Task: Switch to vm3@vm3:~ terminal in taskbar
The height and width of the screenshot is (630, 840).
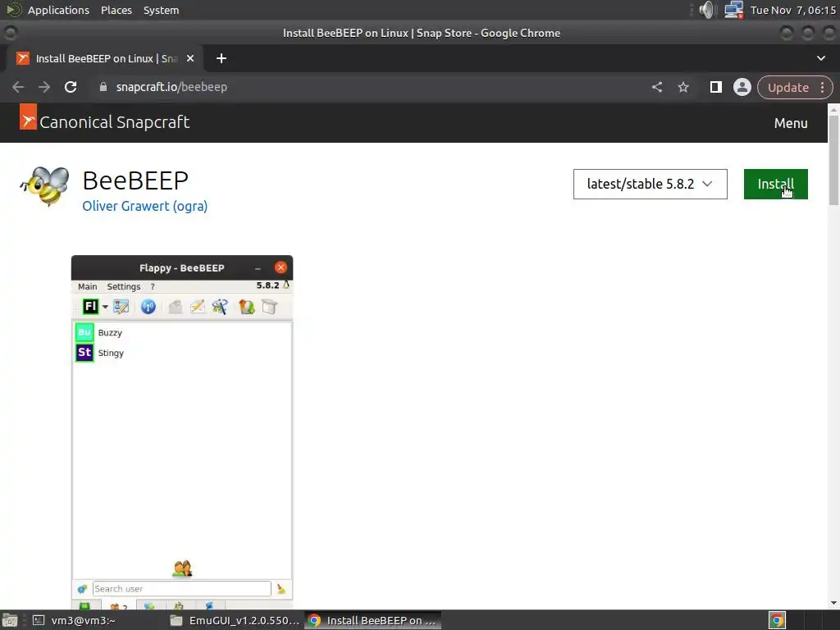Action: pos(75,620)
